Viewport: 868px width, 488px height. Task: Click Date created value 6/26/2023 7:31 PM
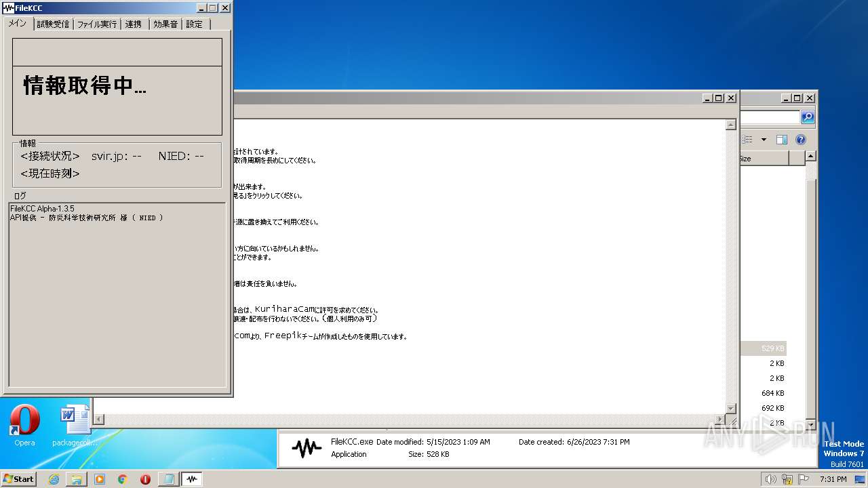(597, 442)
